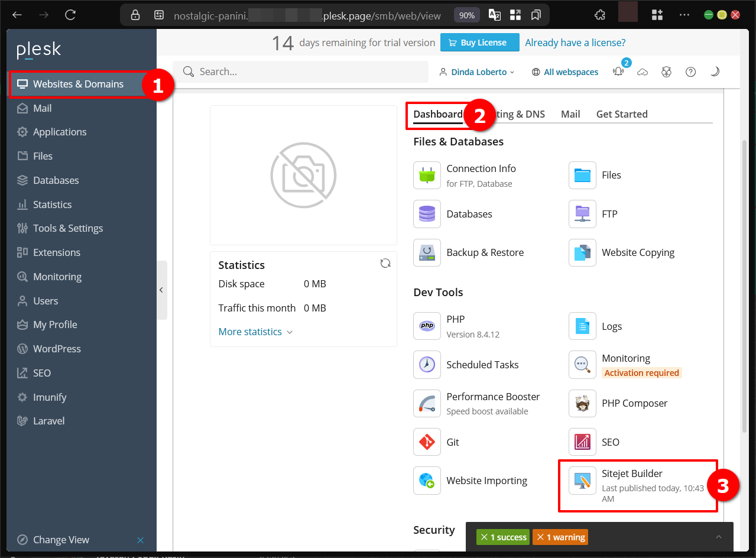The height and width of the screenshot is (558, 756).
Task: Open Scheduled Tasks clock icon
Action: [x=427, y=365]
